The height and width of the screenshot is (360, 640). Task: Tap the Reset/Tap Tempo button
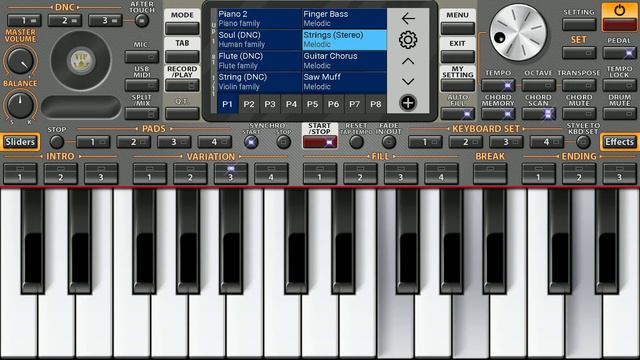pos(356,142)
